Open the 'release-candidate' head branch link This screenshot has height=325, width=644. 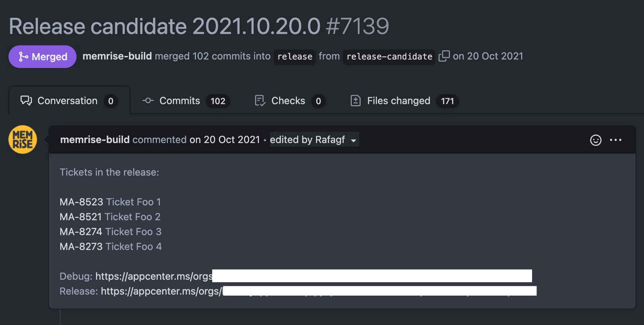pyautogui.click(x=389, y=56)
